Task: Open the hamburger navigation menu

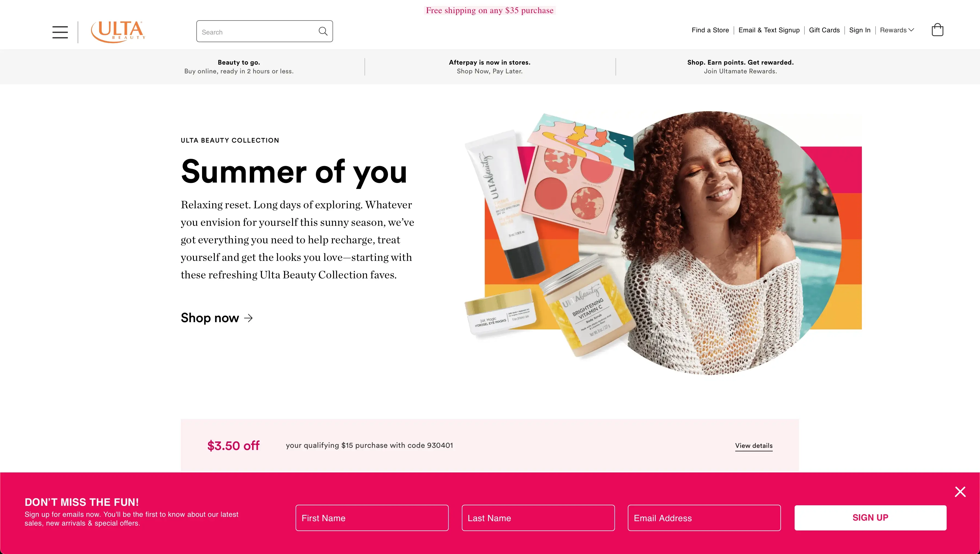Action: 60,32
